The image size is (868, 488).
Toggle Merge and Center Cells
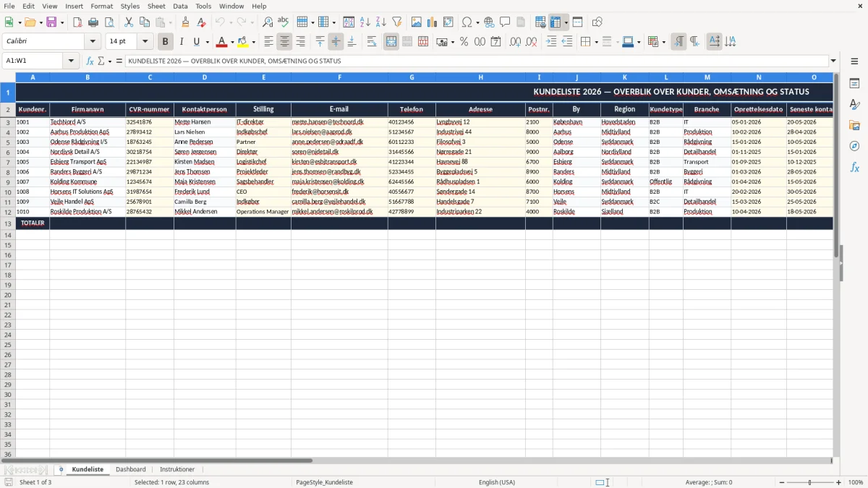pos(391,42)
